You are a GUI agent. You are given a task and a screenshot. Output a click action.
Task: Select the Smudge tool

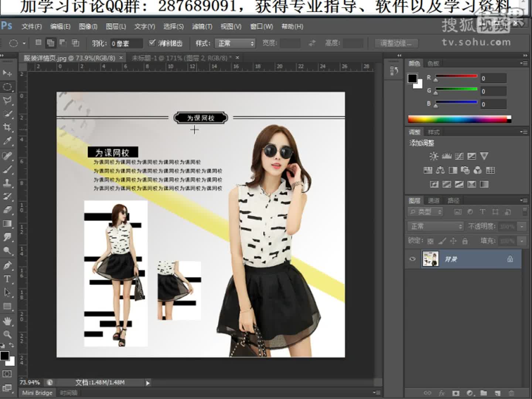7,237
